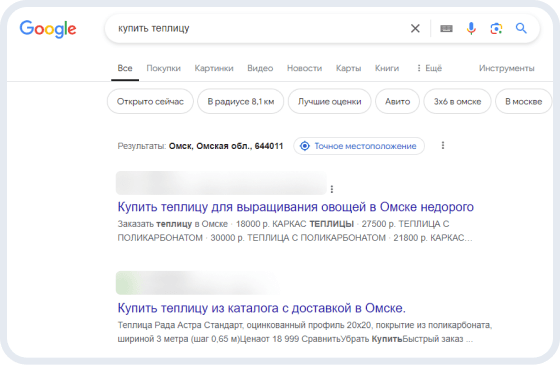The height and width of the screenshot is (365, 560).
Task: Apply the Лучшие оценки filter chip
Action: [x=330, y=101]
